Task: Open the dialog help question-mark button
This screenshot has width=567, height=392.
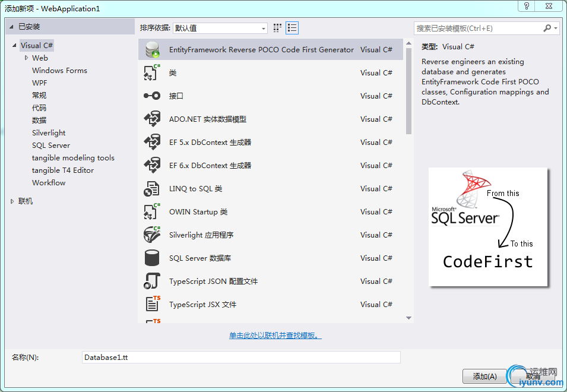Action: 527,6
